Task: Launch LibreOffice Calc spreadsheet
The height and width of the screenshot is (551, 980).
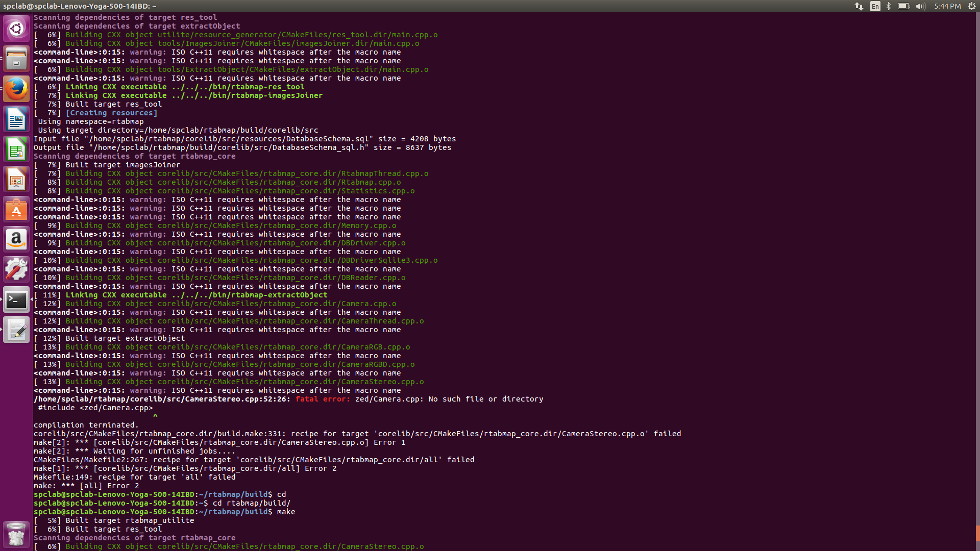Action: [x=16, y=149]
